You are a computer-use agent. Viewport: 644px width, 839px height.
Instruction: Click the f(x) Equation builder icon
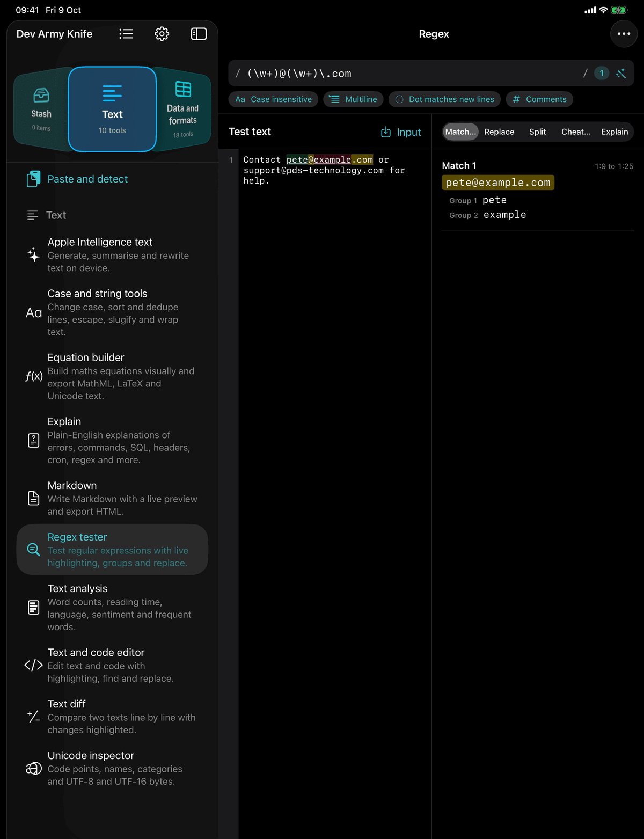(34, 376)
